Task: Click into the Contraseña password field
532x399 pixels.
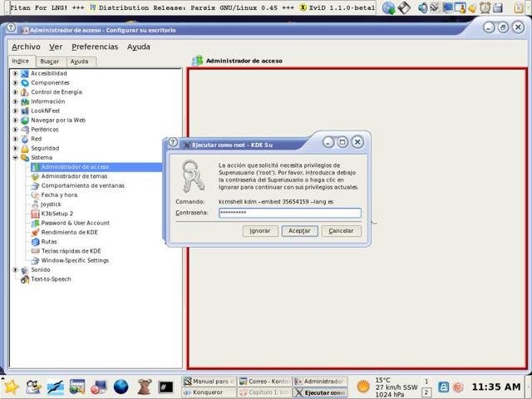Action: pyautogui.click(x=290, y=213)
